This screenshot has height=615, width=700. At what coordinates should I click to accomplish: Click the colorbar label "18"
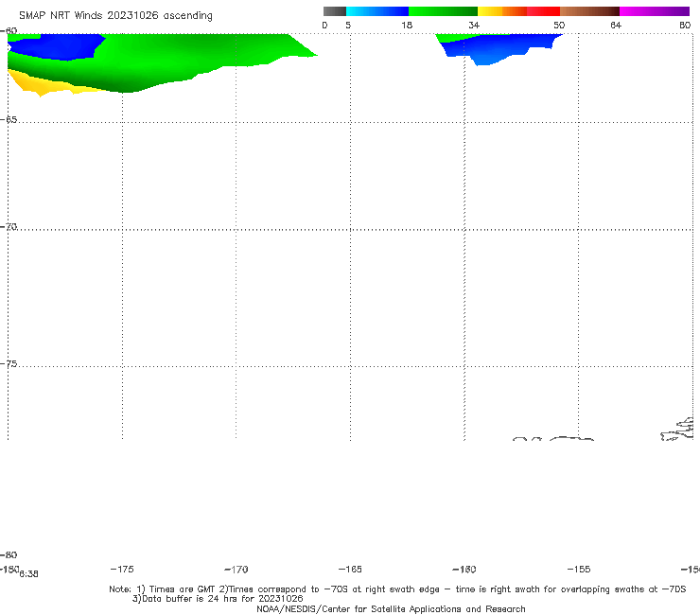coord(407,25)
